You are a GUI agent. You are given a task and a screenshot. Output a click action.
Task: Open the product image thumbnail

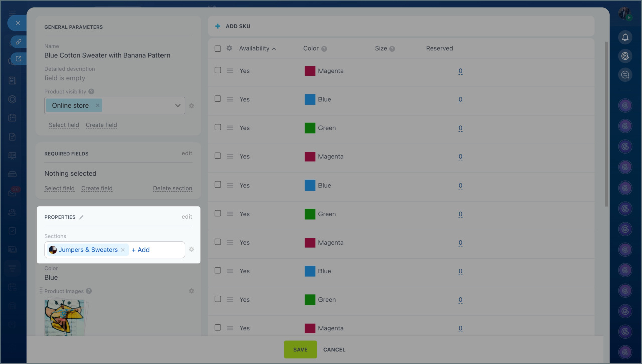tap(64, 317)
